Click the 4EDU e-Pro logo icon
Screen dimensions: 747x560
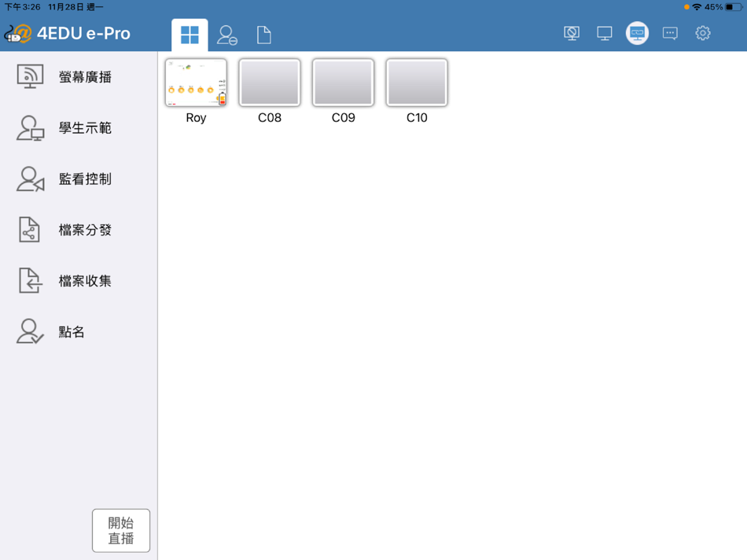[18, 34]
